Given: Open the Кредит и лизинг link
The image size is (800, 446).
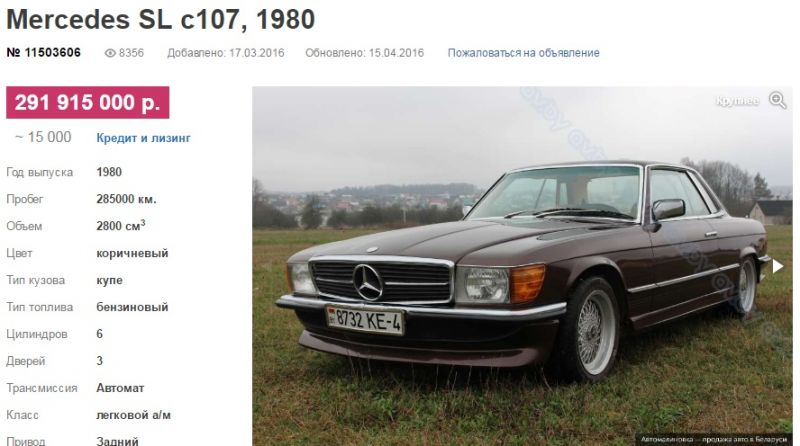Looking at the screenshot, I should pyautogui.click(x=143, y=138).
